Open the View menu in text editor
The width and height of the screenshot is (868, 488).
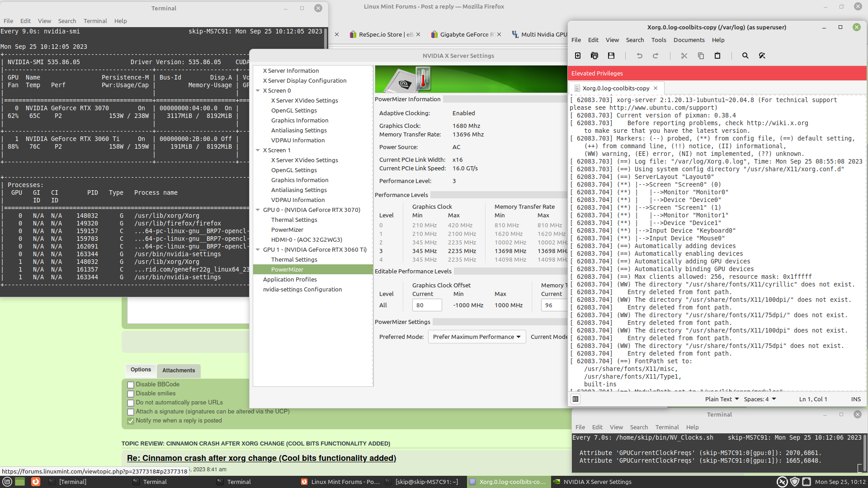pyautogui.click(x=612, y=40)
